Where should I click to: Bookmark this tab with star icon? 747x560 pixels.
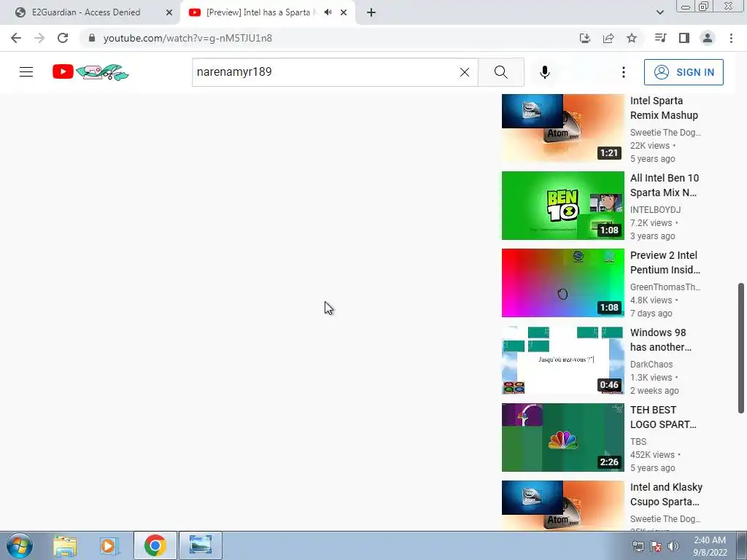click(632, 38)
